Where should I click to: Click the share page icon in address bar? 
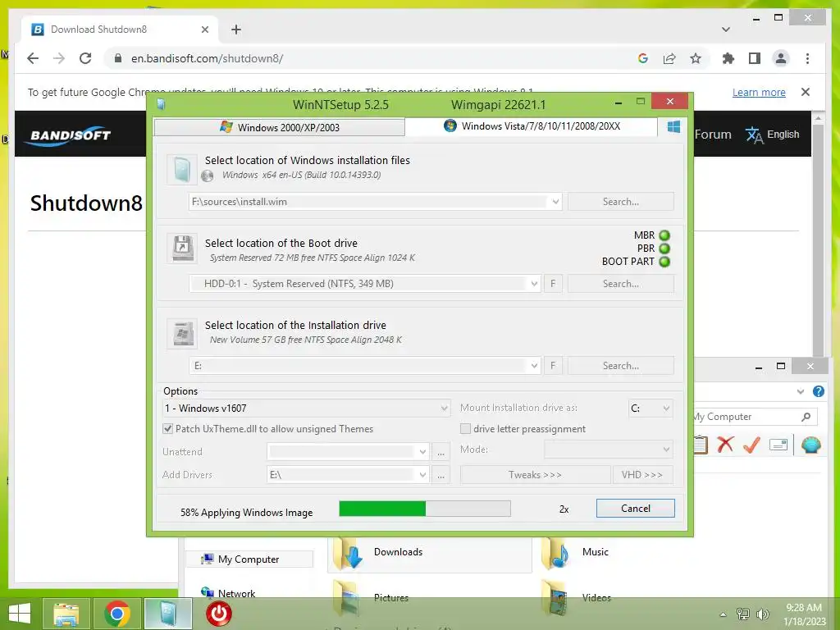tap(669, 58)
